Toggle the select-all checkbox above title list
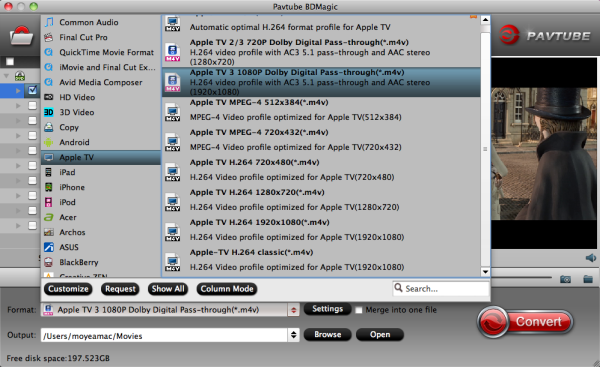This screenshot has width=600, height=367. click(x=10, y=61)
